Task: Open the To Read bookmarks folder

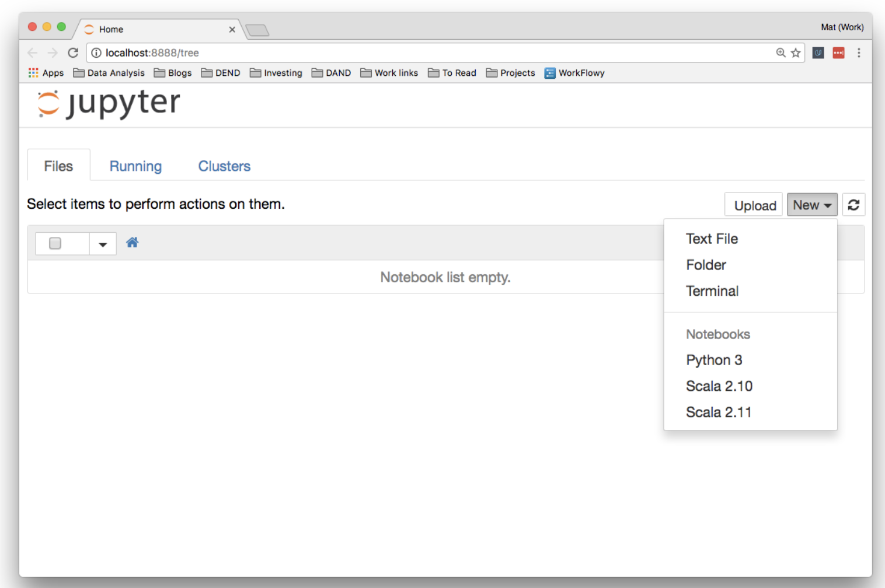Action: pos(452,73)
